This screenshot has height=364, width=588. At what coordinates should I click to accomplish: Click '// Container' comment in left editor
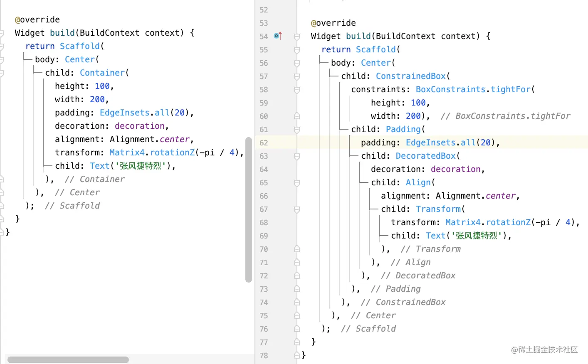coord(95,179)
